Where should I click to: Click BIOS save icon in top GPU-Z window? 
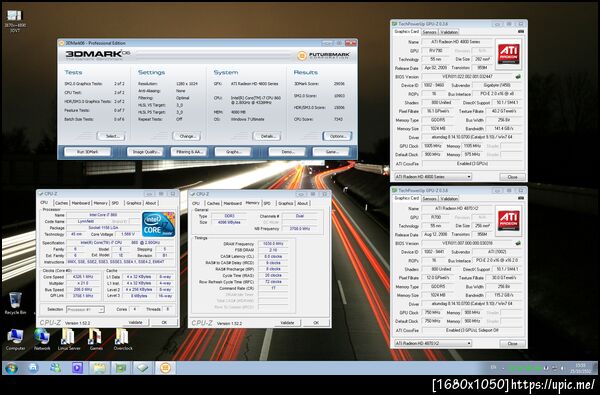tap(518, 76)
